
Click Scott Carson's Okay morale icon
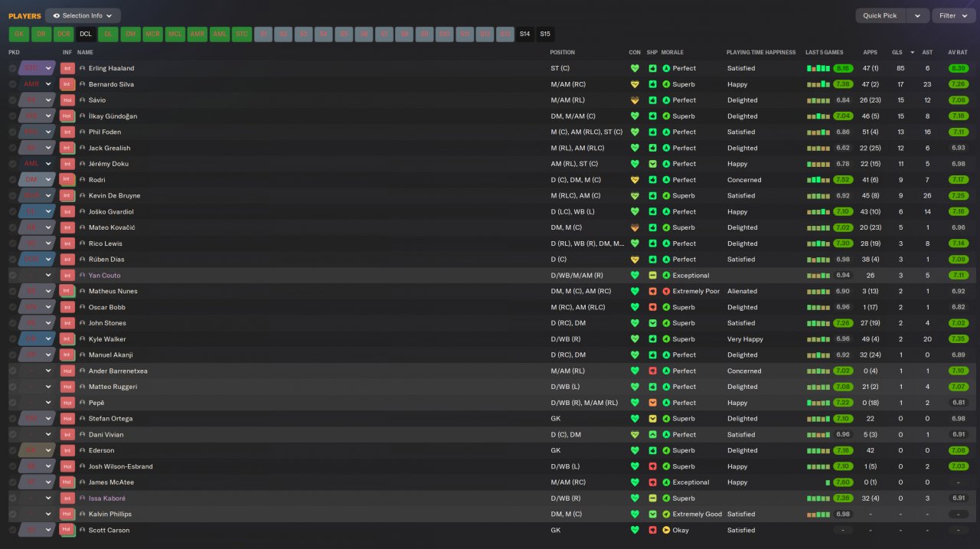point(666,531)
